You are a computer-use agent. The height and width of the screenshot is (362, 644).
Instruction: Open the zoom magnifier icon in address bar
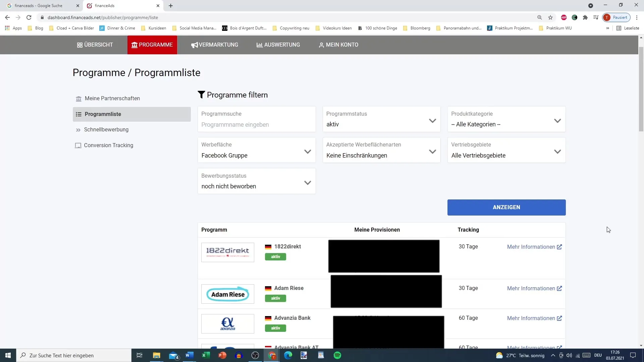point(539,17)
